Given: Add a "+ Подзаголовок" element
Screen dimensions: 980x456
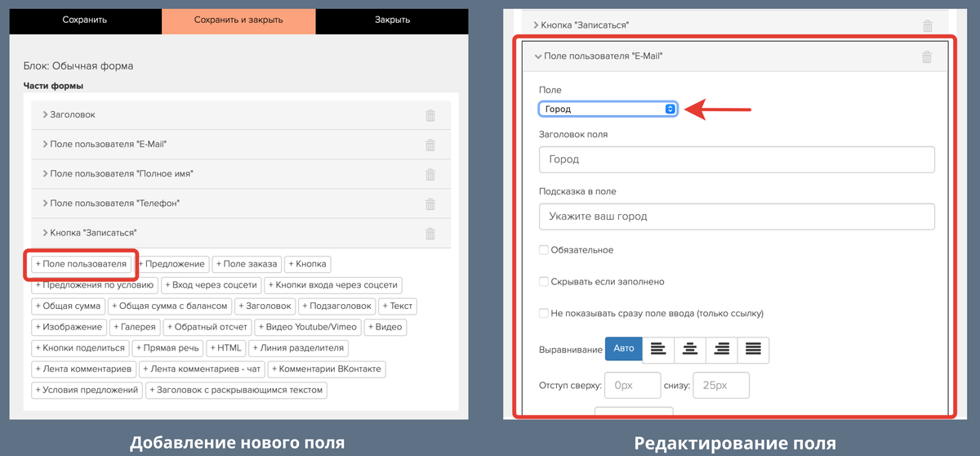Looking at the screenshot, I should click(x=337, y=306).
